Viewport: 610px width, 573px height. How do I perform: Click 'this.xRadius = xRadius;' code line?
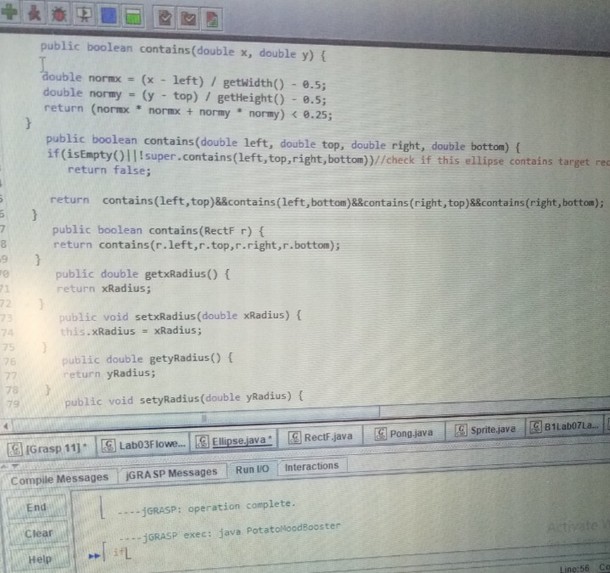click(131, 331)
